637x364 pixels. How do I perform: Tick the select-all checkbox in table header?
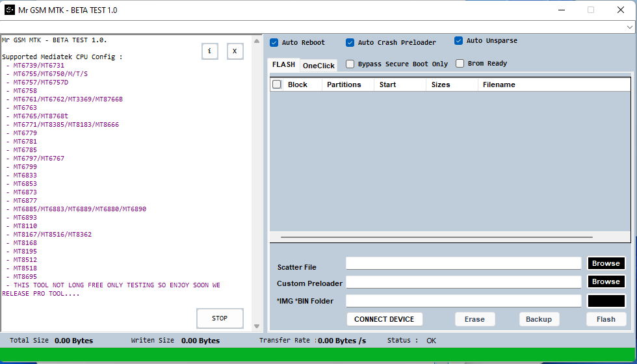pyautogui.click(x=277, y=84)
